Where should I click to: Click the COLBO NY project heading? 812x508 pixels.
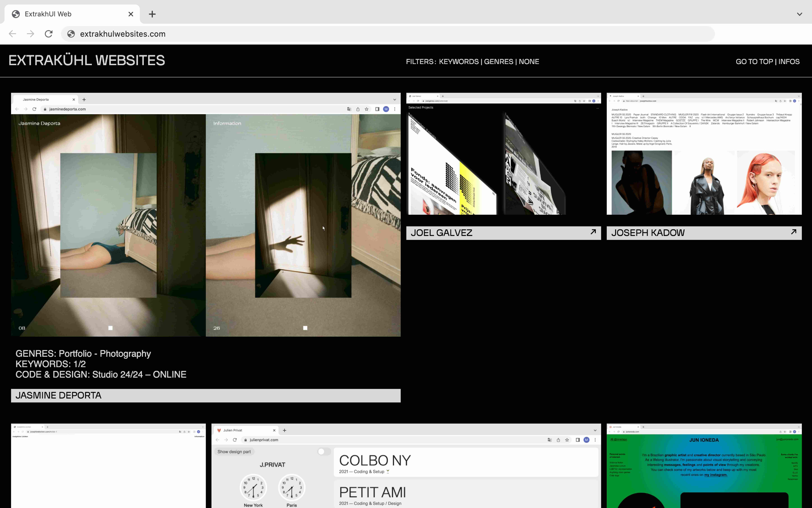coord(375,461)
